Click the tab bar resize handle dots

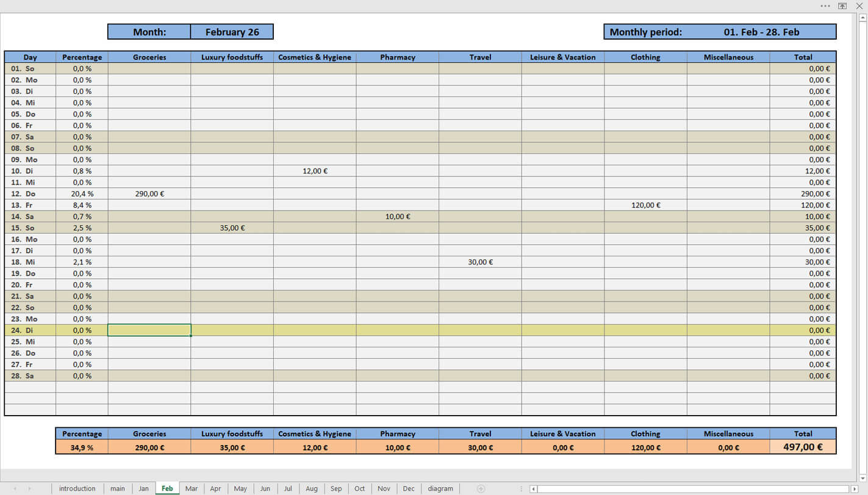coord(521,489)
